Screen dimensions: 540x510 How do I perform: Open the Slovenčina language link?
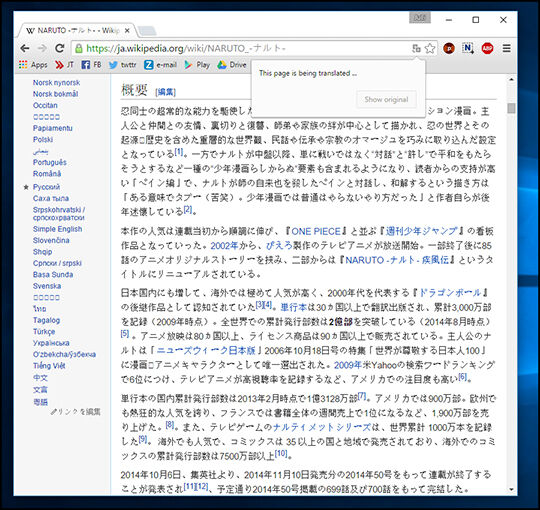click(51, 240)
